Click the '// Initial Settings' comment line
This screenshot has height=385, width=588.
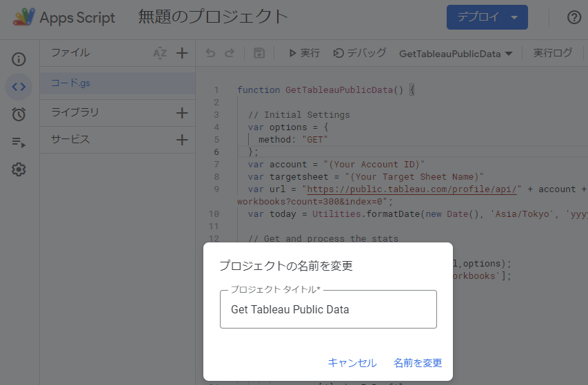(x=299, y=114)
